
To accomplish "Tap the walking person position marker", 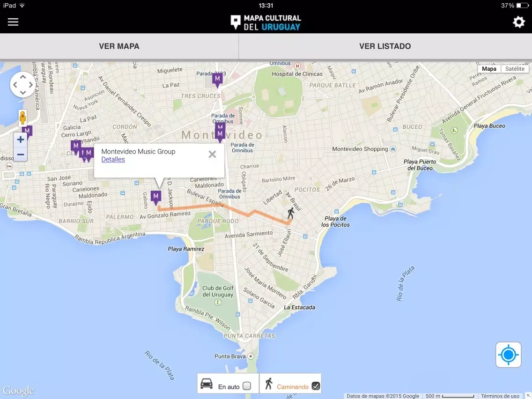I will 291,213.
